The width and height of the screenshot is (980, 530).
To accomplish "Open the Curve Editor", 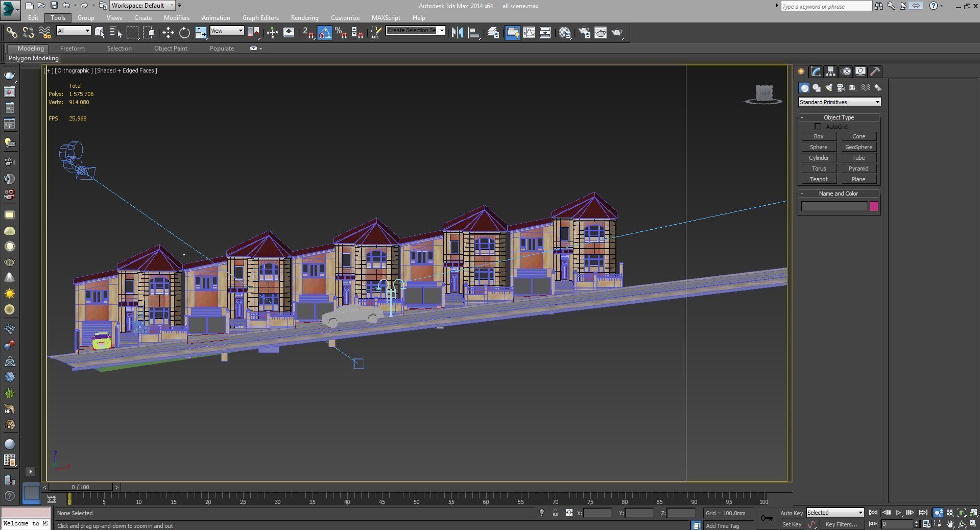I will coord(529,33).
